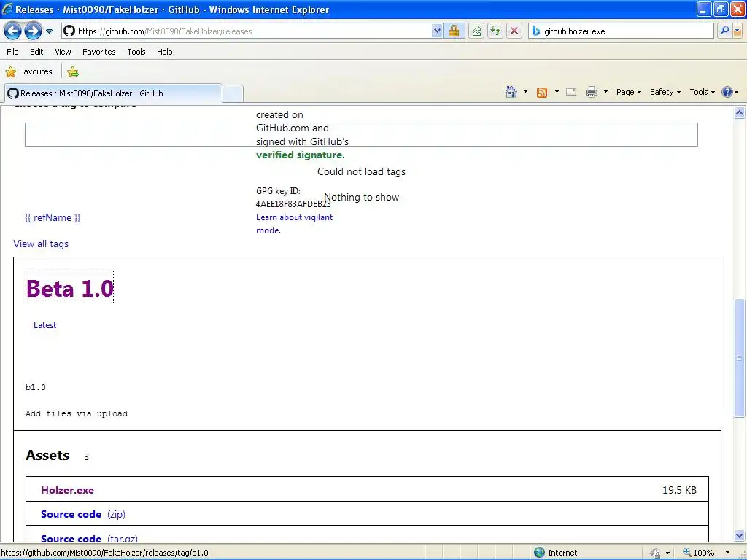
Task: Expand the Home button dropdown arrow
Action: (x=525, y=92)
